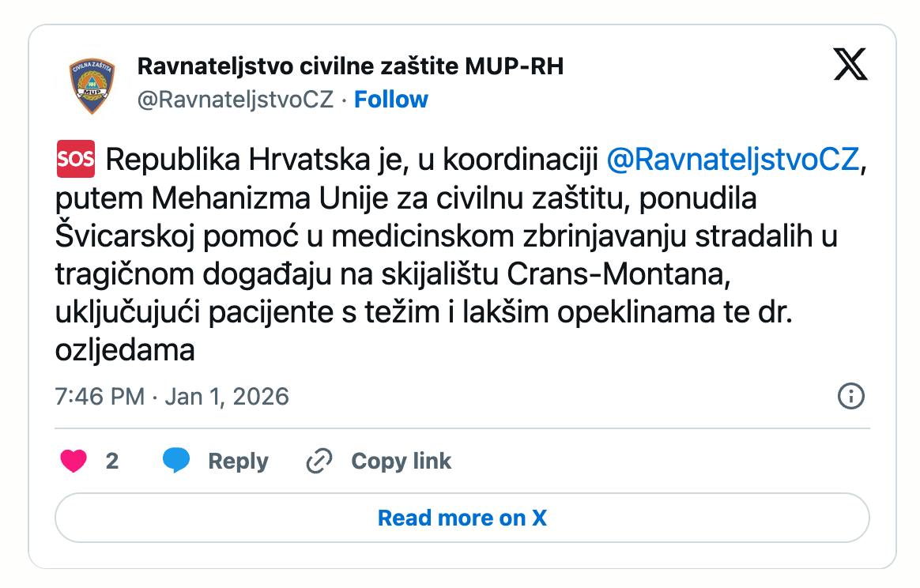
Task: Open the X logo in the tweet corner
Action: [x=850, y=65]
